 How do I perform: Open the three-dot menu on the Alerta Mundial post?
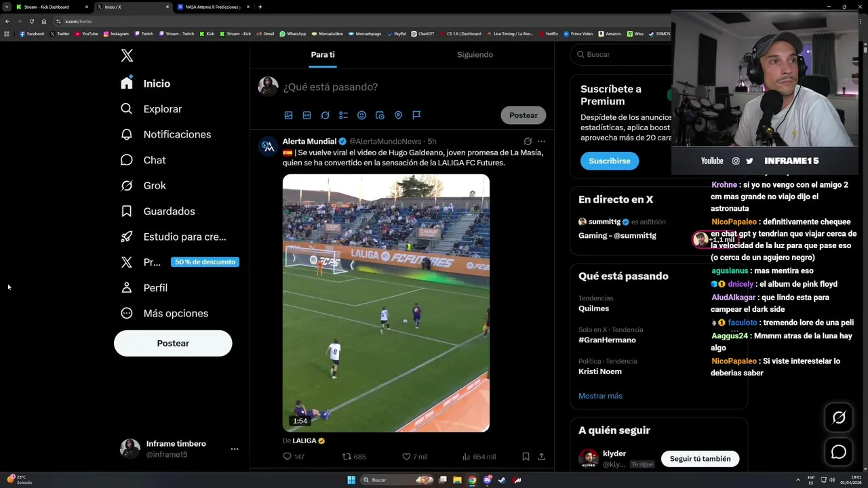pyautogui.click(x=541, y=142)
